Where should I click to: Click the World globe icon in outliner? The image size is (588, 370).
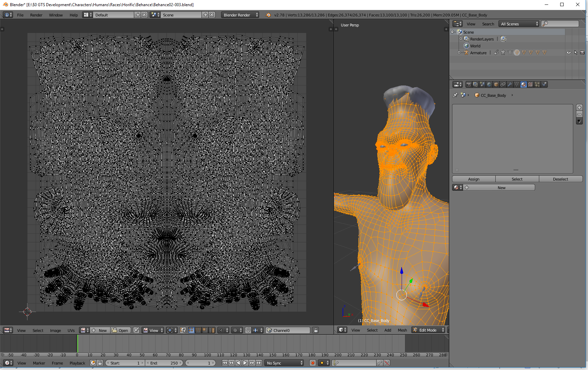coord(466,46)
